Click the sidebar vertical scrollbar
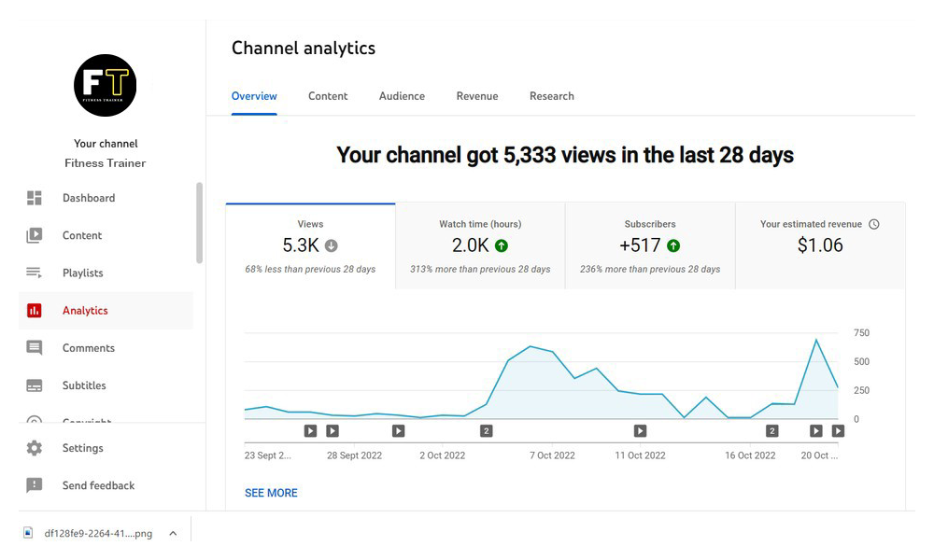The height and width of the screenshot is (560, 934). (x=199, y=224)
